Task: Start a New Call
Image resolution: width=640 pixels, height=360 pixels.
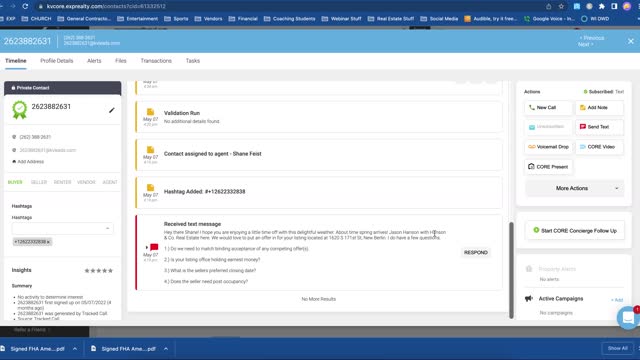Action: pyautogui.click(x=548, y=108)
